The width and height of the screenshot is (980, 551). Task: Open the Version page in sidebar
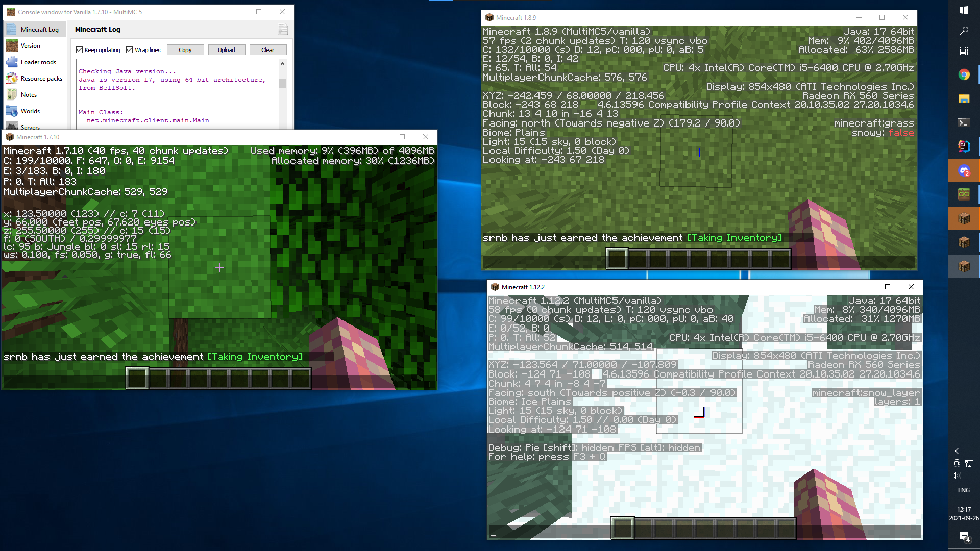[x=30, y=46]
